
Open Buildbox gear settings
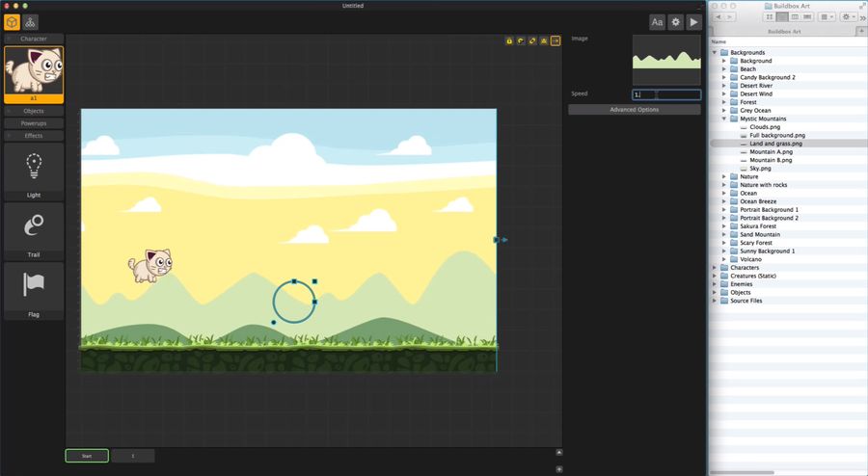point(675,22)
